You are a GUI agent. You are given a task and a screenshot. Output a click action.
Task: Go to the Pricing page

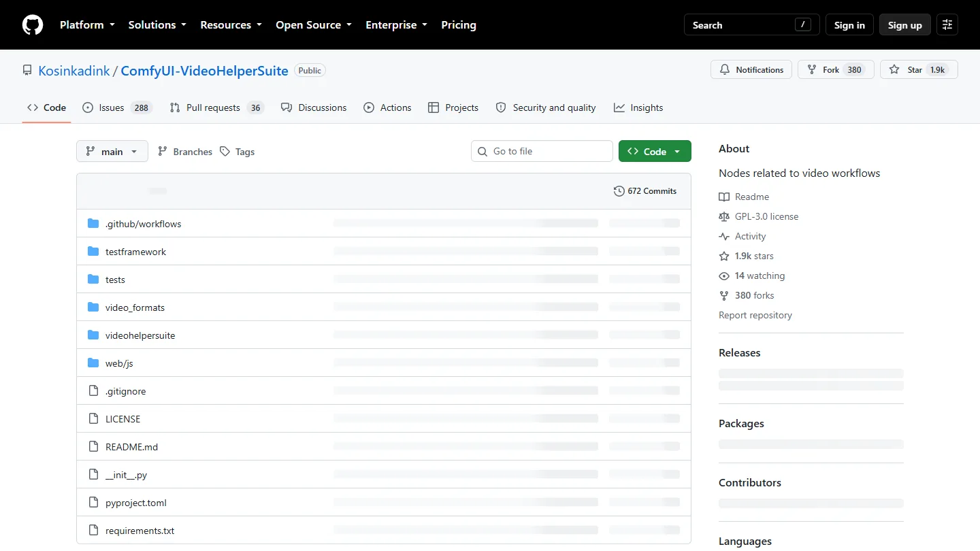(459, 25)
